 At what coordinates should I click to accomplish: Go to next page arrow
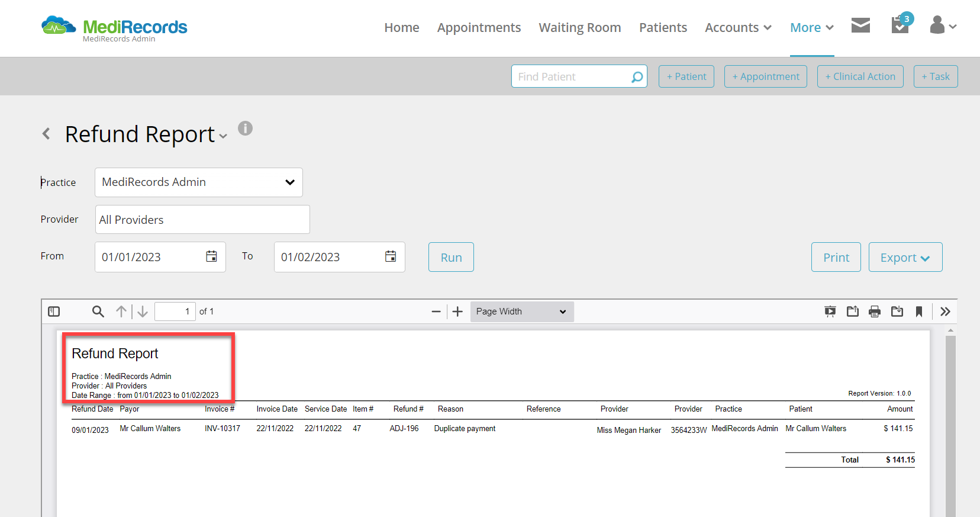point(143,312)
